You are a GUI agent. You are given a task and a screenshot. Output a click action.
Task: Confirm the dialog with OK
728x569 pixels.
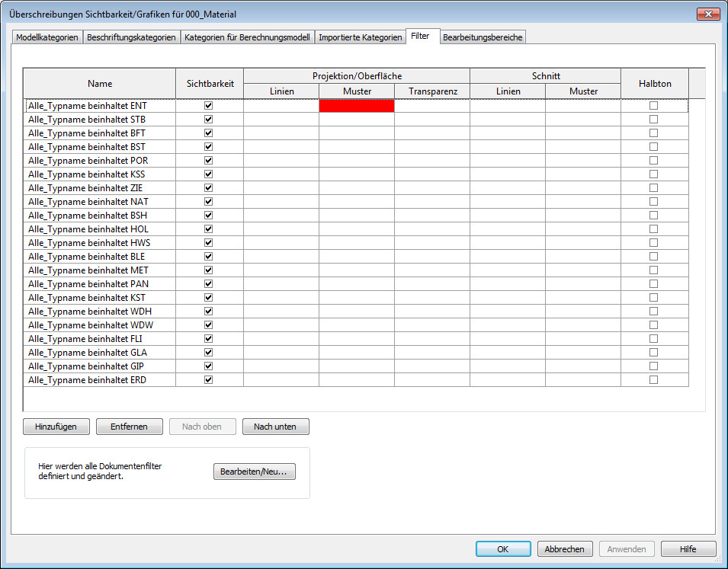pyautogui.click(x=502, y=549)
